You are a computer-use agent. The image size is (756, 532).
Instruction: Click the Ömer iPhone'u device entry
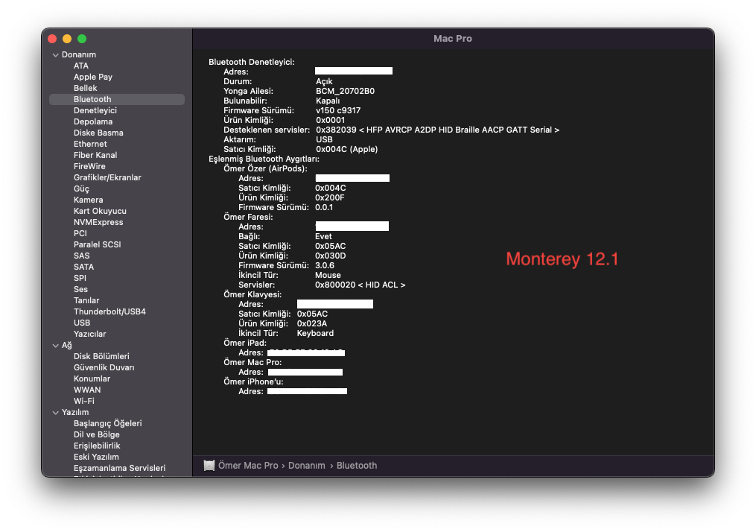(253, 381)
